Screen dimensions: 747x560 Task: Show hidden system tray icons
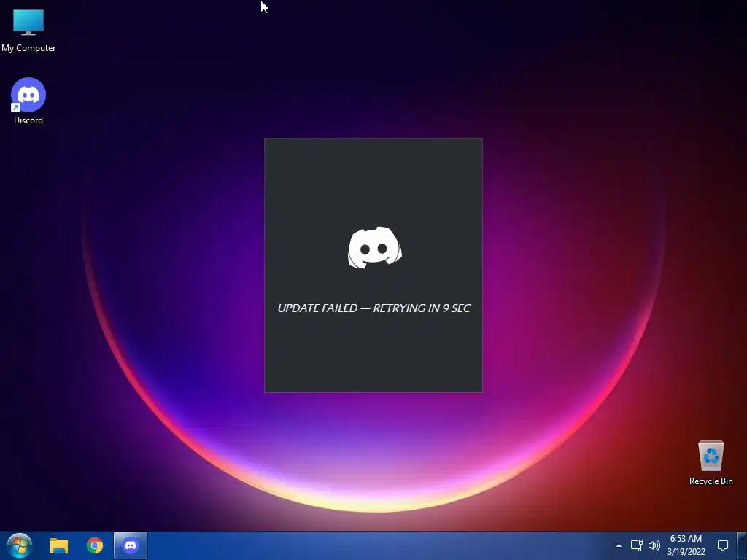pyautogui.click(x=619, y=545)
